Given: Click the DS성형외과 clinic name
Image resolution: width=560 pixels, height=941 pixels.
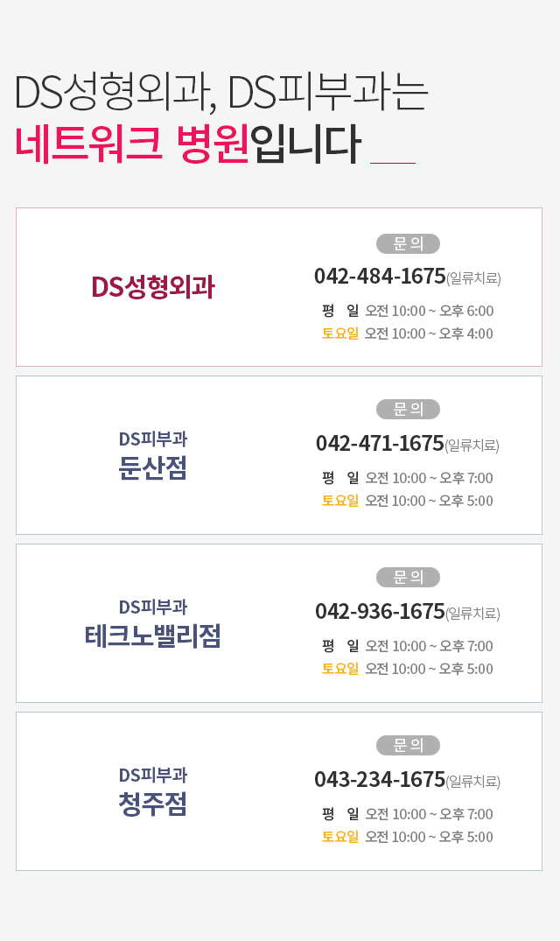Looking at the screenshot, I should pos(153,286).
